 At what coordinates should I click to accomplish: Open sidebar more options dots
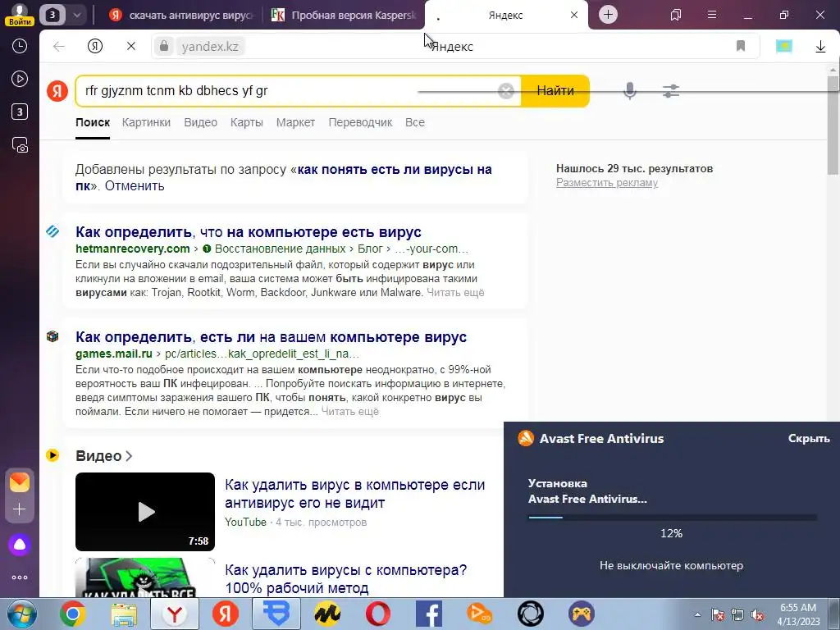[20, 577]
